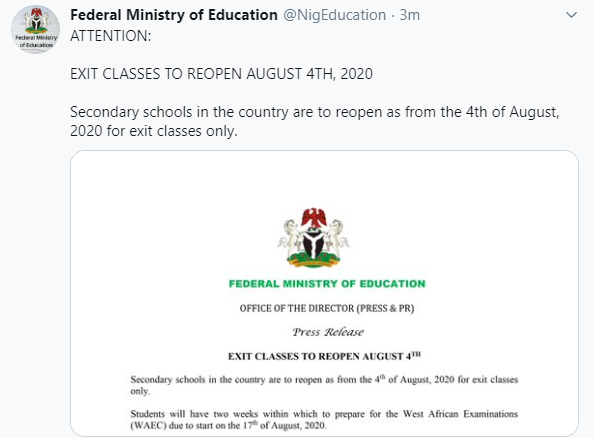The image size is (594, 438).
Task: Click the Exit Classes to Reopen August 4th headline
Action: (x=324, y=356)
